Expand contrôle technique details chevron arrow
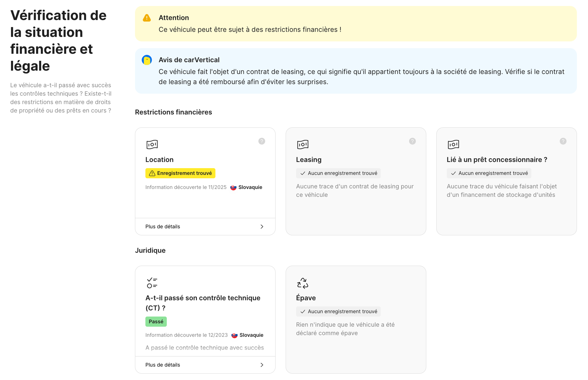The width and height of the screenshot is (588, 380). [262, 365]
